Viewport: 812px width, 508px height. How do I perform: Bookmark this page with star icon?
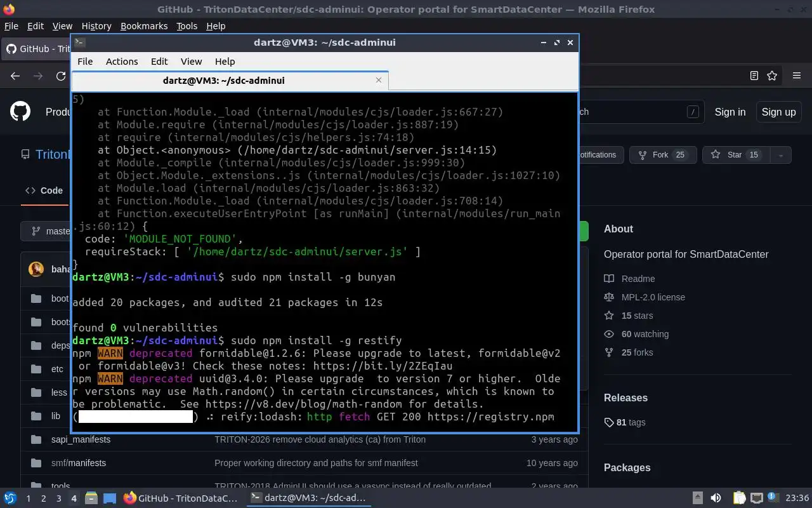click(x=772, y=76)
